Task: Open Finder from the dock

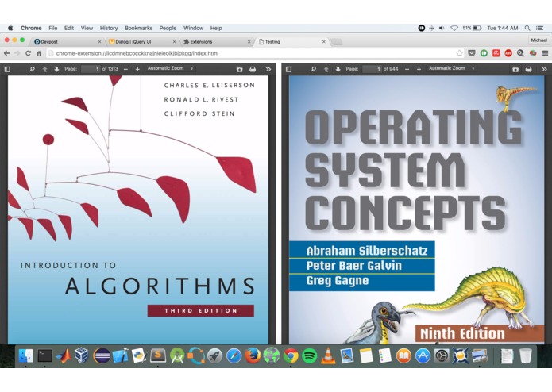Action: coord(25,355)
